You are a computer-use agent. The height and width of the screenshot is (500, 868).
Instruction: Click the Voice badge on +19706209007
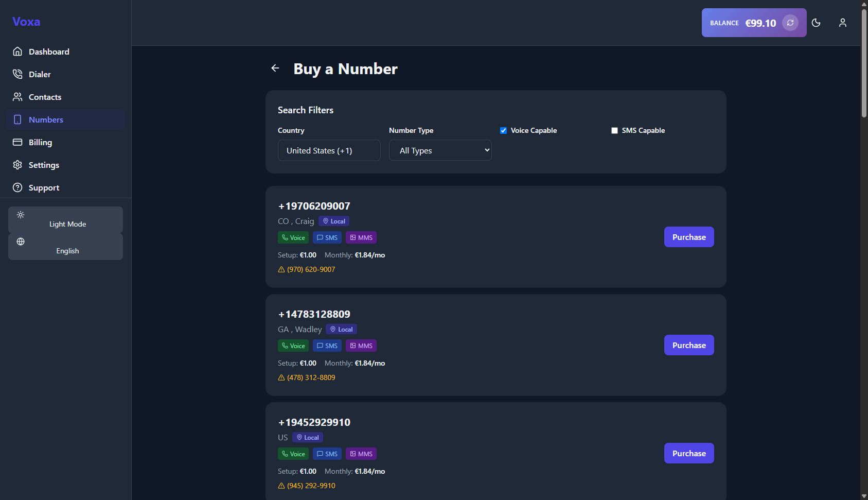tap(293, 237)
